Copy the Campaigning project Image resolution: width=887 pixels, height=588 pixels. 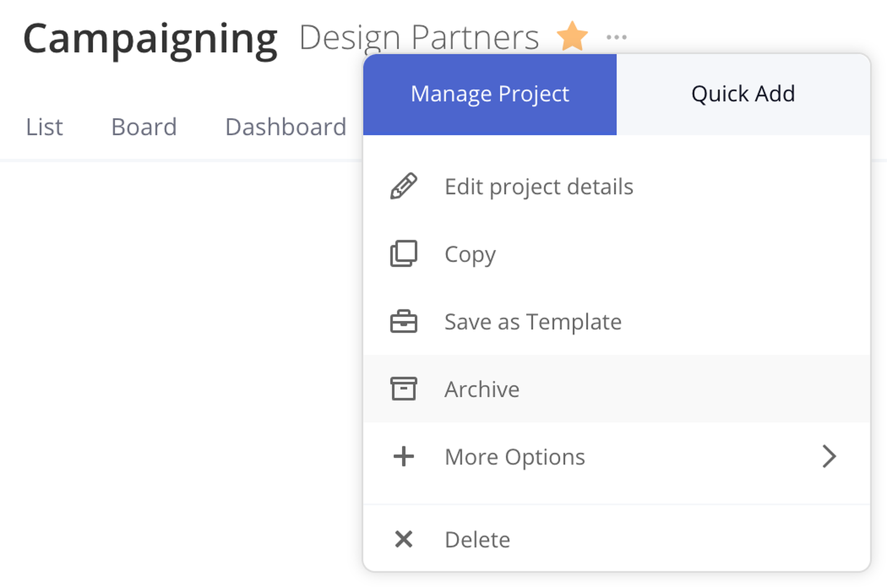[x=470, y=254]
